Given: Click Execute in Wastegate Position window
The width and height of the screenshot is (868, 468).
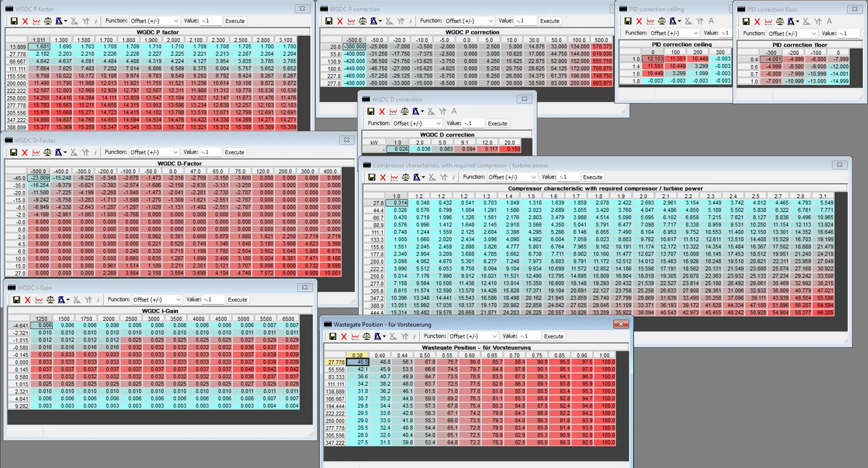Looking at the screenshot, I should (554, 336).
